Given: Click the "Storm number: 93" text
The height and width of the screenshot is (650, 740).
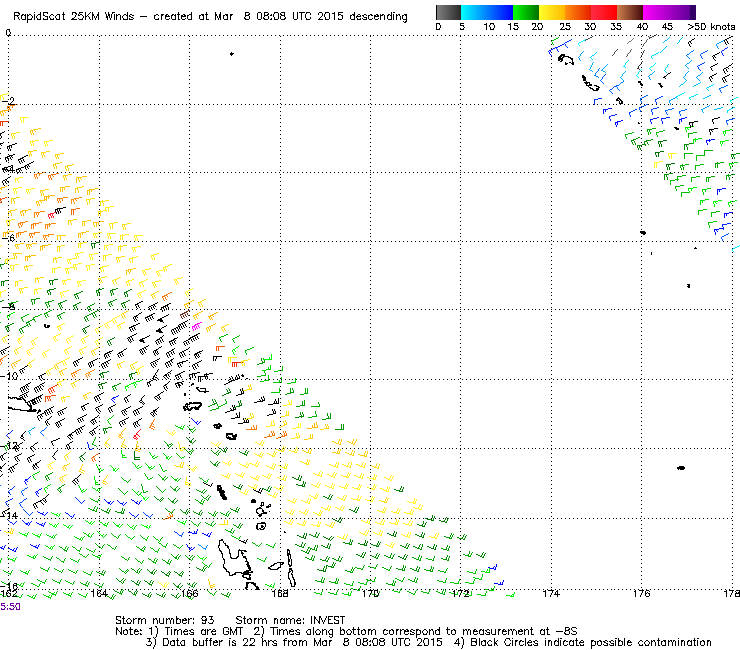Looking at the screenshot, I should click(165, 620).
